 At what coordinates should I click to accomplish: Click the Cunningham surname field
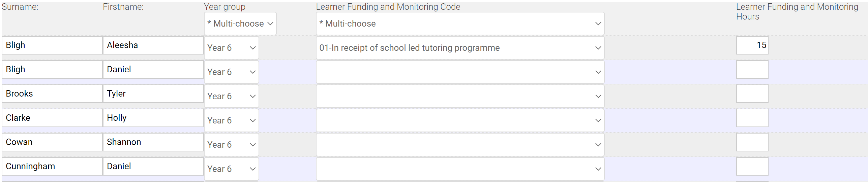pos(52,166)
